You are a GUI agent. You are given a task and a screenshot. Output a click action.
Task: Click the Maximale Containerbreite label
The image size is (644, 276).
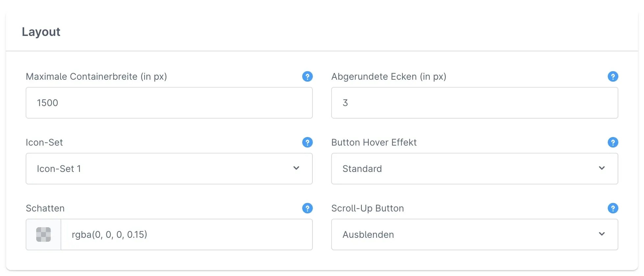96,76
